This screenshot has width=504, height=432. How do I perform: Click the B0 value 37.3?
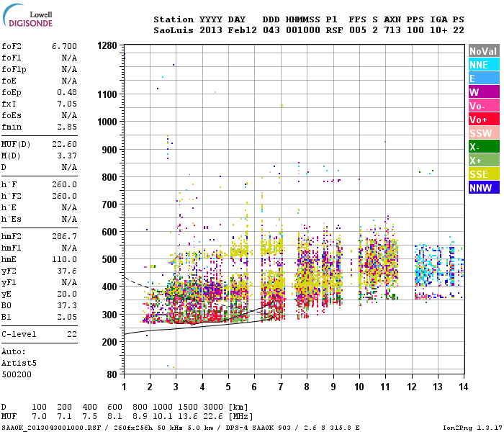click(67, 305)
